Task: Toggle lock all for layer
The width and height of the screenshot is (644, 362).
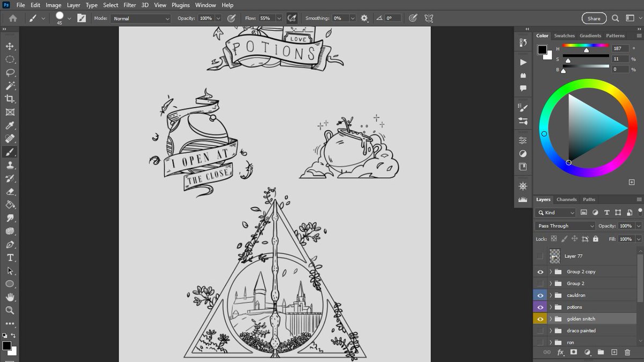Action: (596, 239)
